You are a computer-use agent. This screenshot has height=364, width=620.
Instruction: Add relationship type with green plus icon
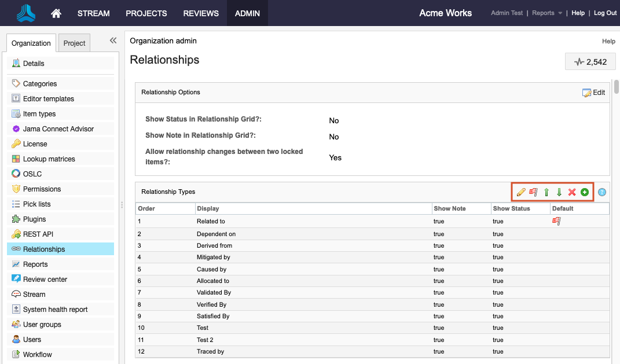585,192
